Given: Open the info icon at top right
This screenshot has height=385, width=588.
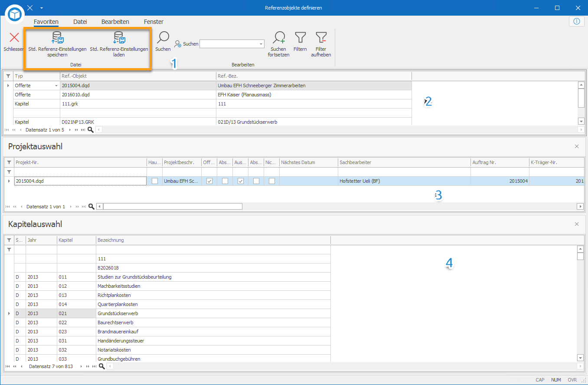Looking at the screenshot, I should click(x=576, y=21).
